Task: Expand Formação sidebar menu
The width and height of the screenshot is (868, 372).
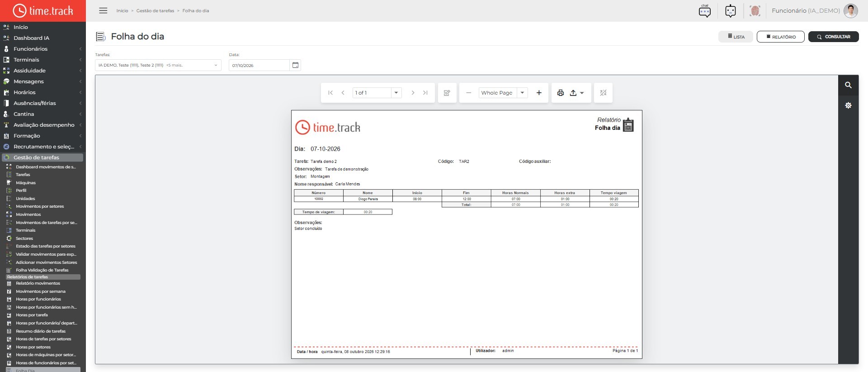Action: click(42, 136)
